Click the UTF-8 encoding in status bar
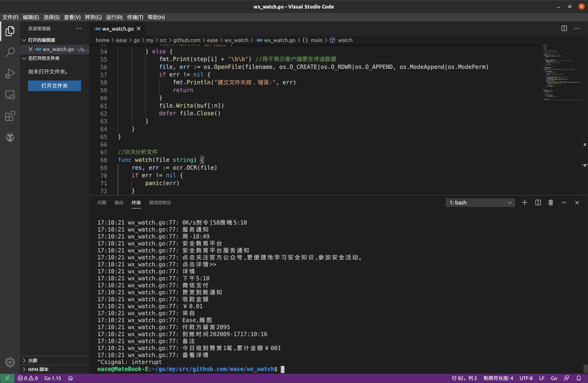 pyautogui.click(x=526, y=378)
